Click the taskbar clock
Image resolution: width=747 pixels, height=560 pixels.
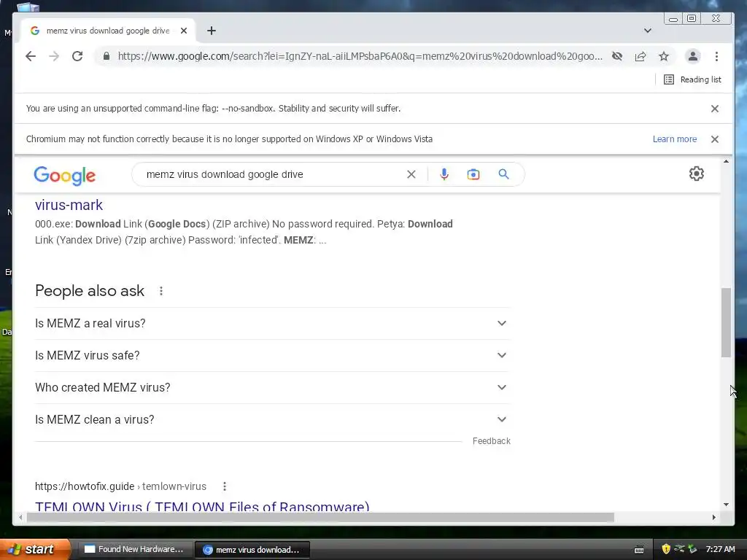pos(720,549)
